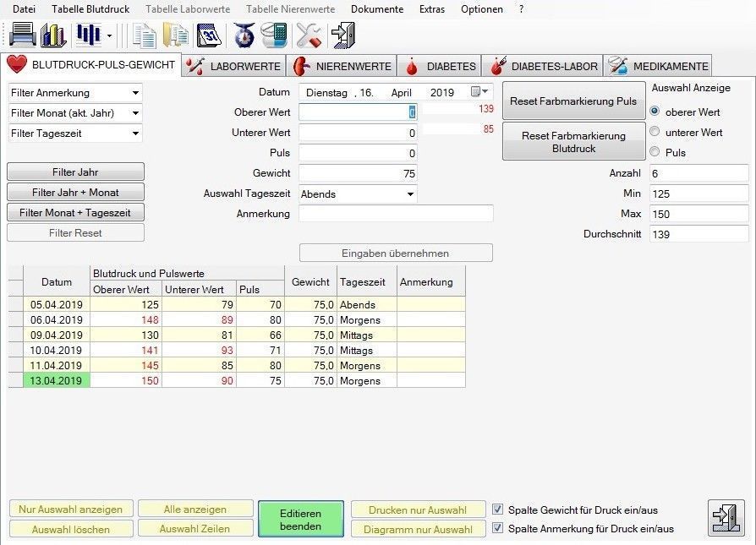The width and height of the screenshot is (756, 545).
Task: Open the Dokumente menu
Action: (x=376, y=9)
